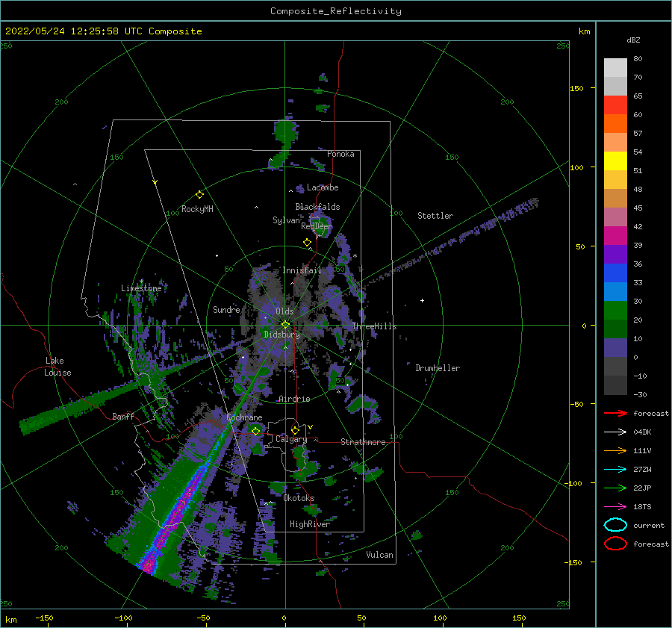Click the dBZ legend heading
Image resolution: width=672 pixels, height=628 pixels.
(x=633, y=40)
